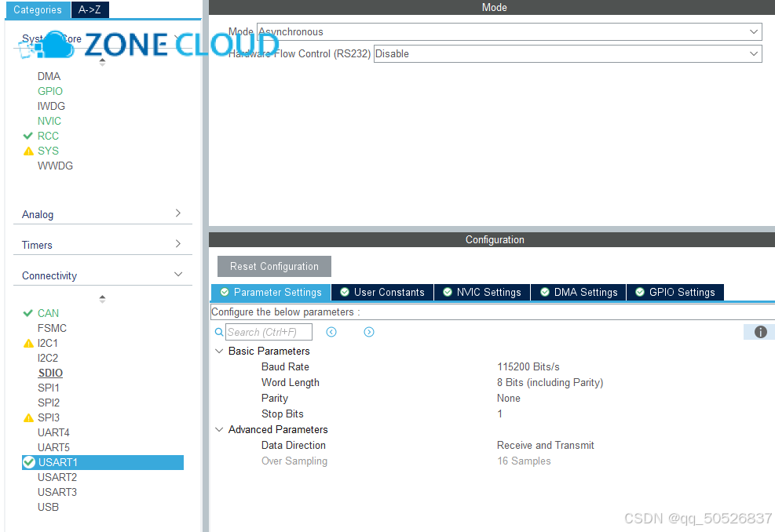
Task: Click the green checkmark beside RCC
Action: (x=28, y=136)
